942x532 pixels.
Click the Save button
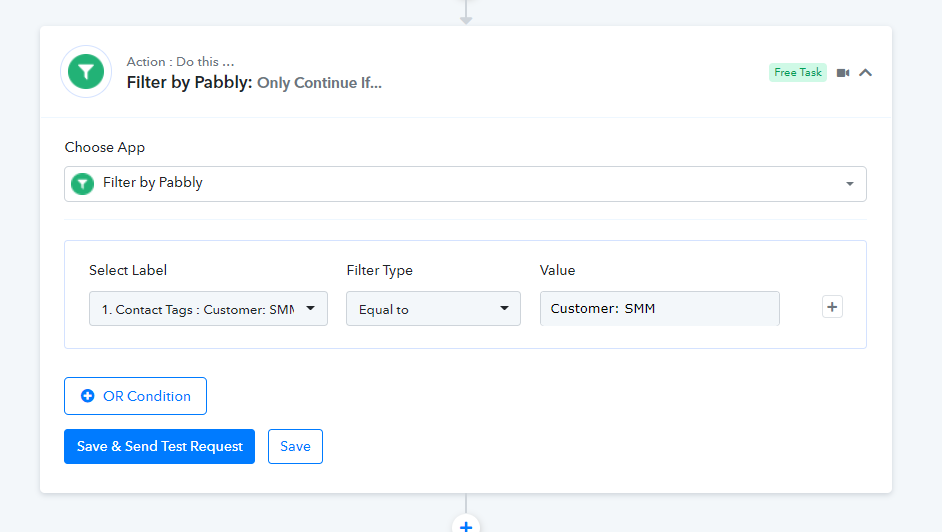(x=295, y=446)
